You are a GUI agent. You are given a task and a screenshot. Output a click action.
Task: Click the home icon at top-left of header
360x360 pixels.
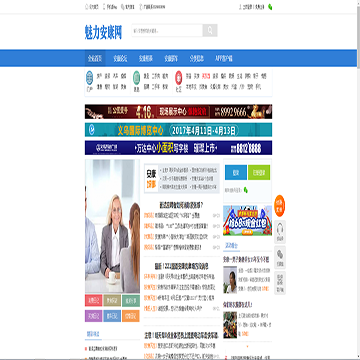coord(87,7)
